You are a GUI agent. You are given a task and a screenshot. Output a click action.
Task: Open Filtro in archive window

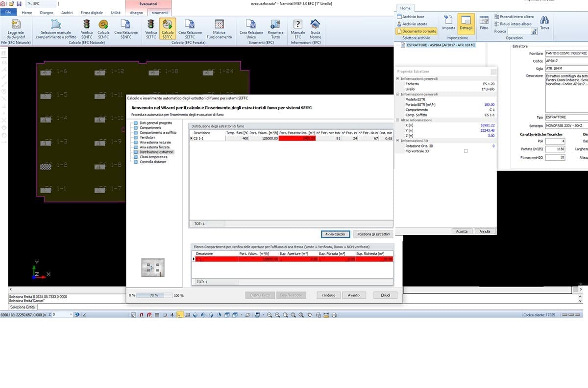point(484,22)
